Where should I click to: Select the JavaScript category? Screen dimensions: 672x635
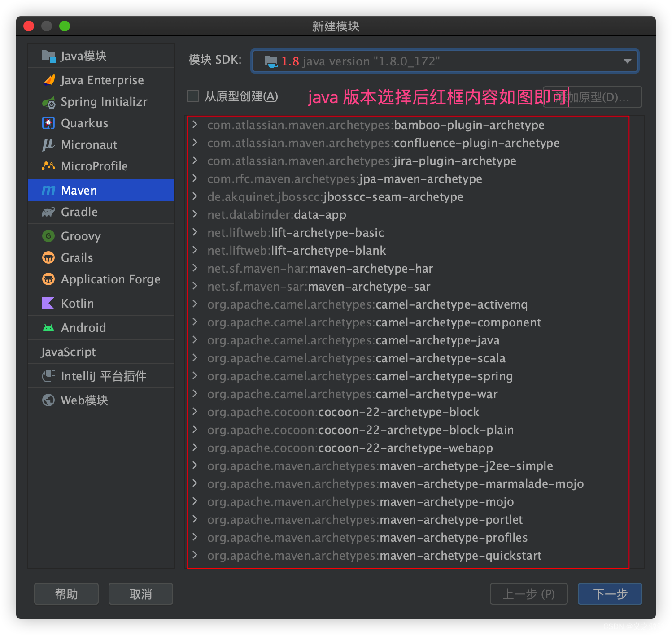pos(101,352)
